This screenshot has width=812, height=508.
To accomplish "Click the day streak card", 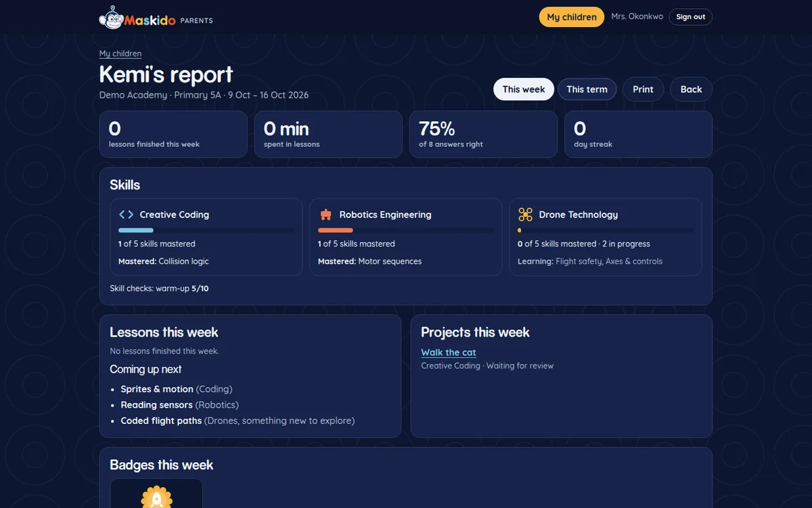I will click(638, 134).
